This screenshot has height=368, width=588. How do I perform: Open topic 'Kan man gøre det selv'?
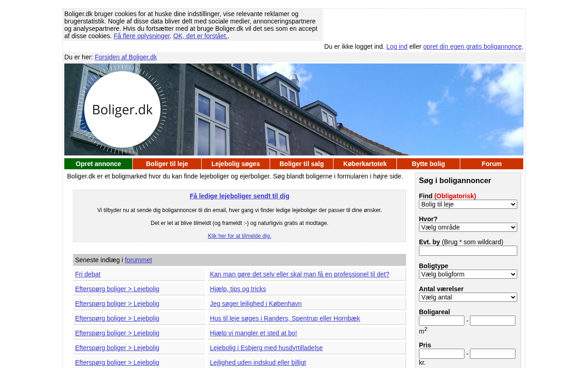[x=300, y=274]
